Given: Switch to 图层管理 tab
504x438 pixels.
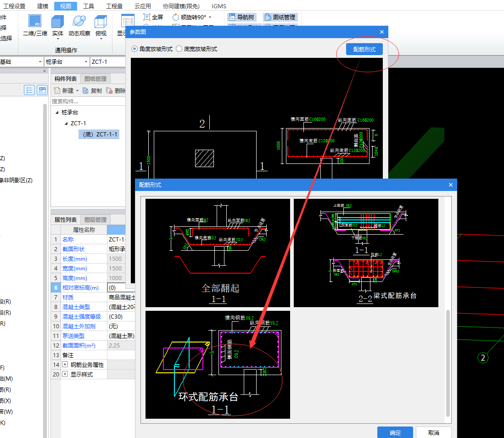Looking at the screenshot, I should (x=95, y=219).
